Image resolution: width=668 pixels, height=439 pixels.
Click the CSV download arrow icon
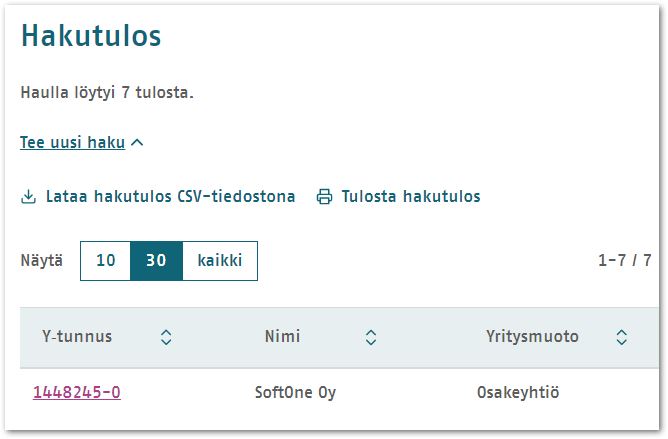click(29, 197)
